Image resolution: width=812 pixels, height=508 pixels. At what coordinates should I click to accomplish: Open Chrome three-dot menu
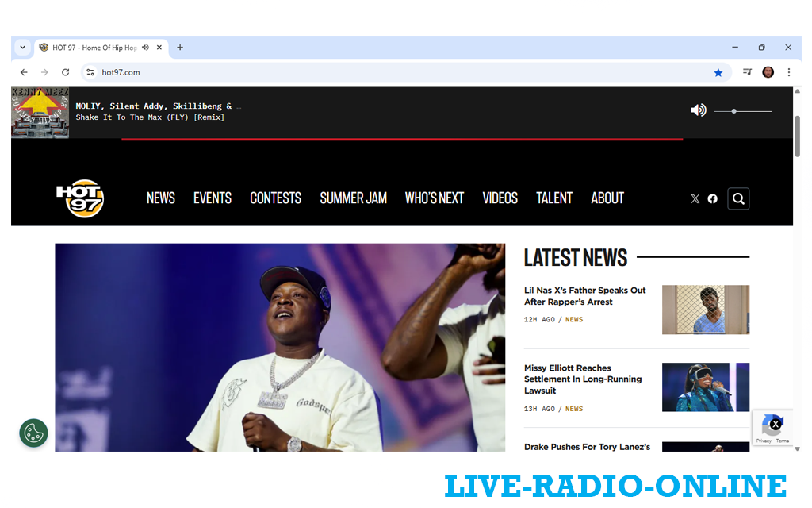click(789, 72)
